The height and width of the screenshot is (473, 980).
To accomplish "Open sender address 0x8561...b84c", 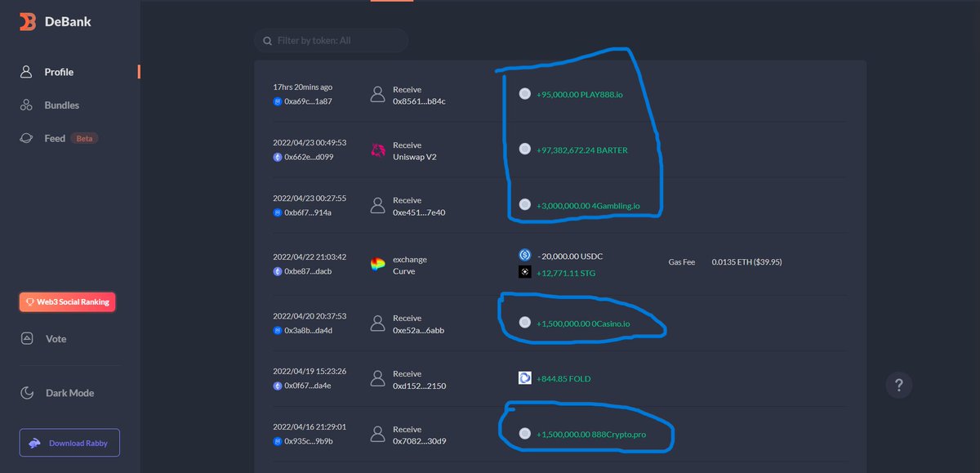I will [x=419, y=101].
